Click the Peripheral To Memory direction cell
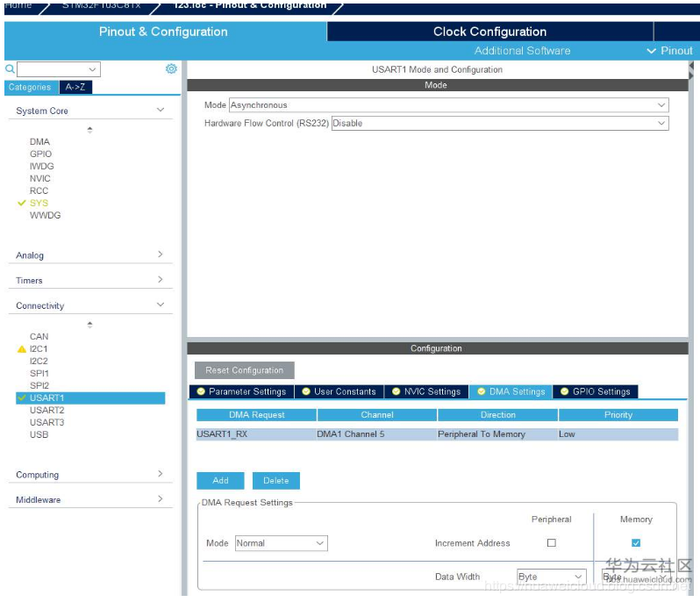Viewport: 700px width, 602px height. pos(497,434)
